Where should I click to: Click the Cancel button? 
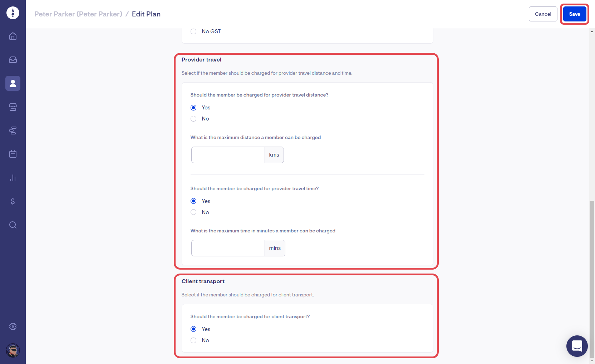pyautogui.click(x=543, y=14)
